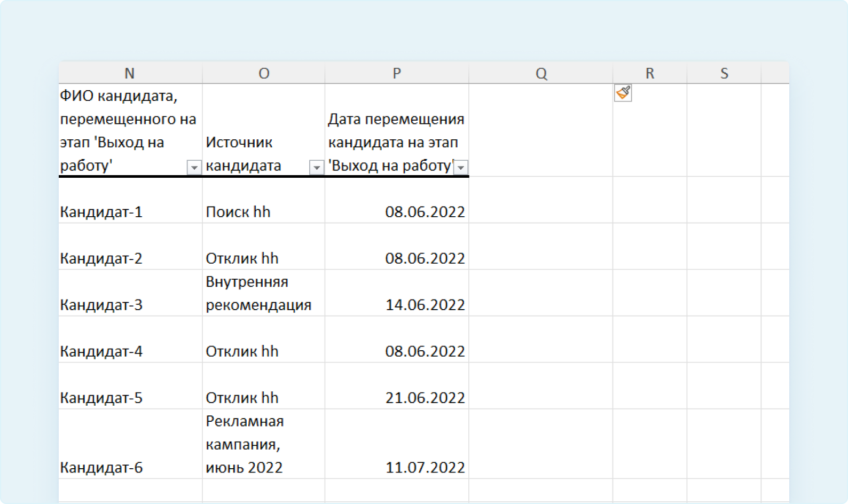The height and width of the screenshot is (504, 848).
Task: Select column Q header
Action: point(541,73)
